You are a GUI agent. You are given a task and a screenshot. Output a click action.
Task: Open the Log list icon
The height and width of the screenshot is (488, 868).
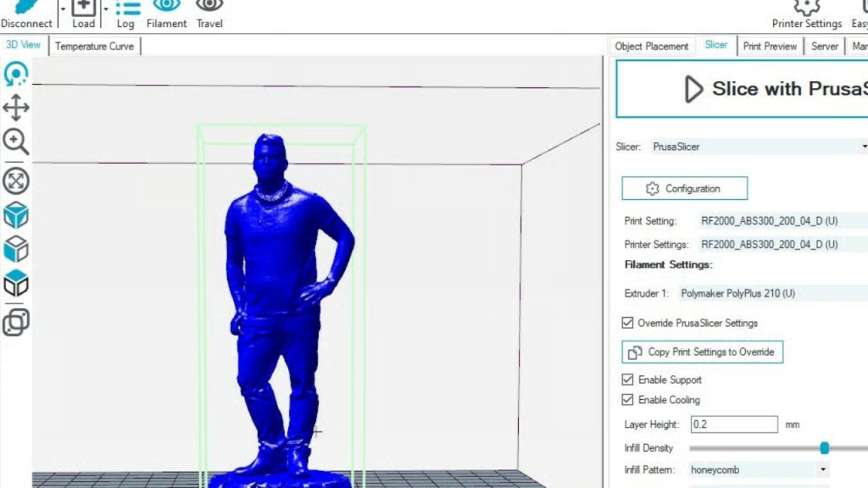click(x=126, y=8)
